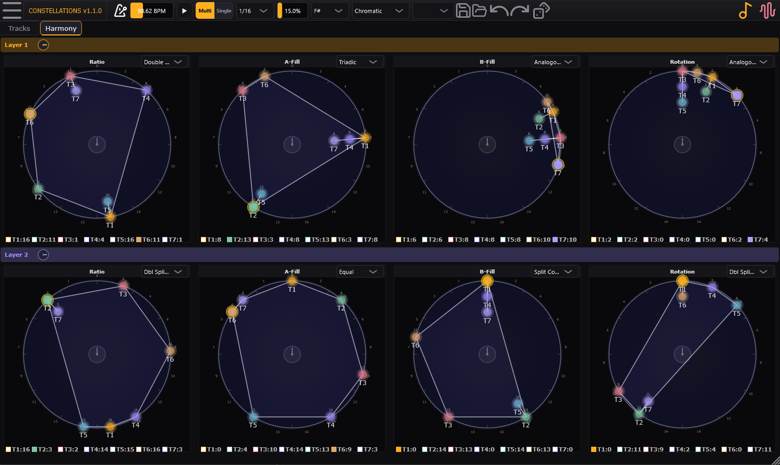Start playback with the play button

click(x=184, y=10)
